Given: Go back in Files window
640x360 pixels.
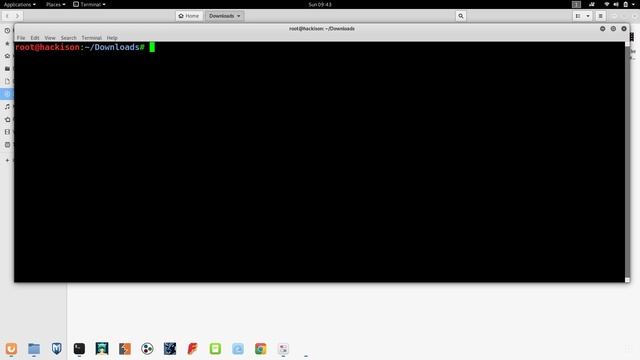Looking at the screenshot, I should (7, 16).
